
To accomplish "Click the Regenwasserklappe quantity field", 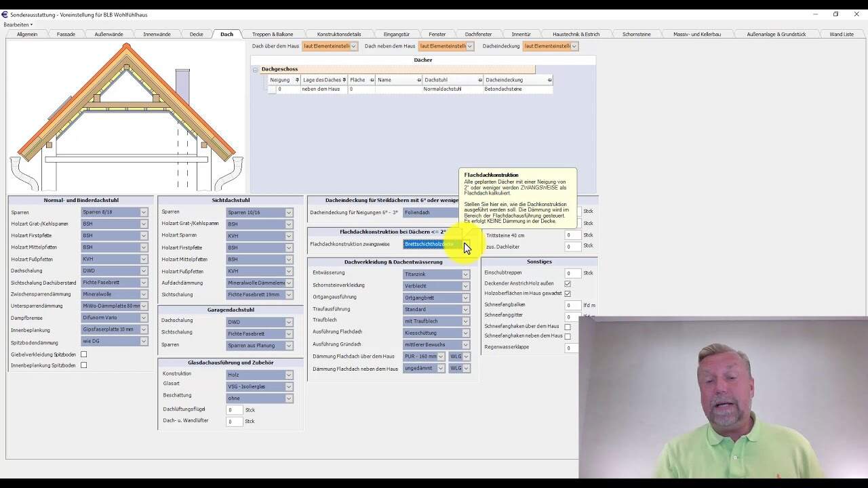I will pyautogui.click(x=573, y=348).
